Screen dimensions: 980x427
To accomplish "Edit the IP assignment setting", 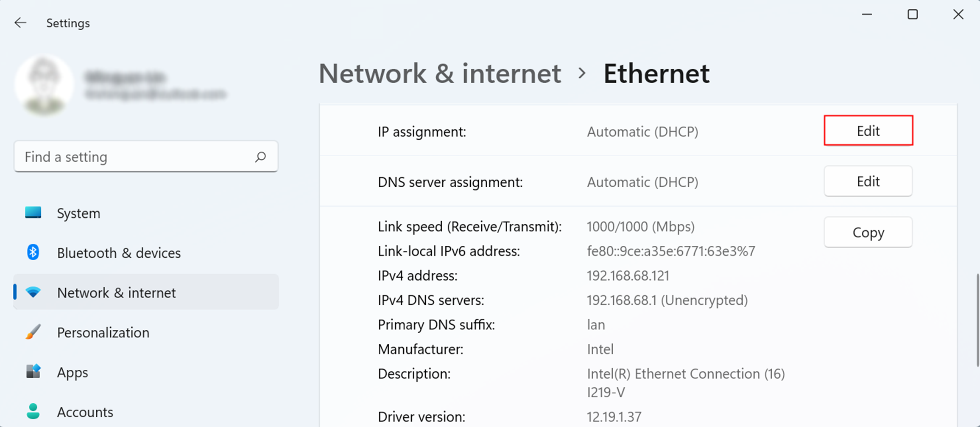I will pos(868,131).
